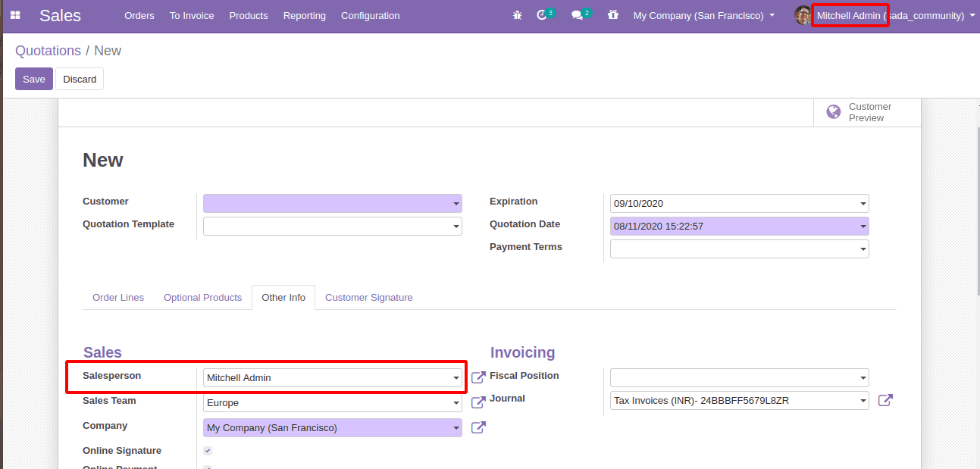This screenshot has height=469, width=980.
Task: Click Mitchell Admin avatar picture
Action: (803, 15)
